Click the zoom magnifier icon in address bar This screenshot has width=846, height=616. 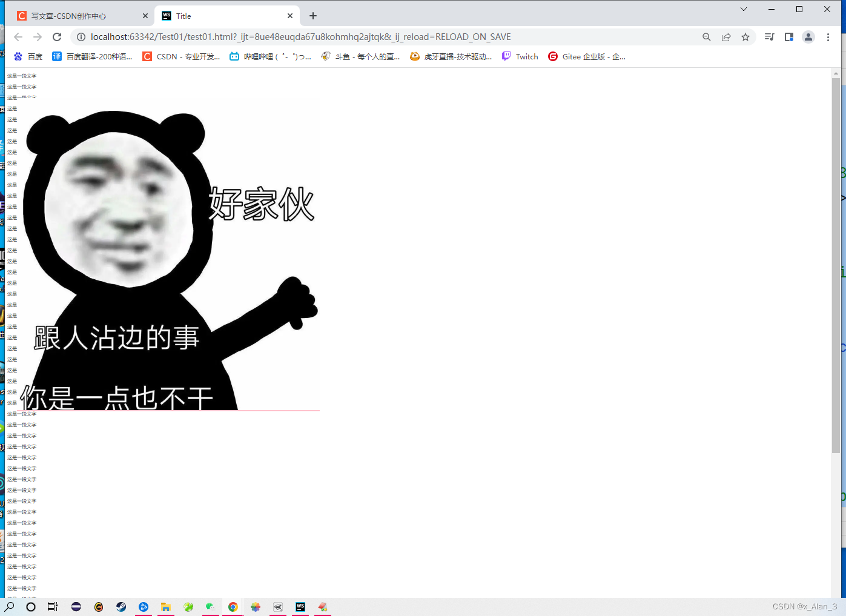pos(707,37)
